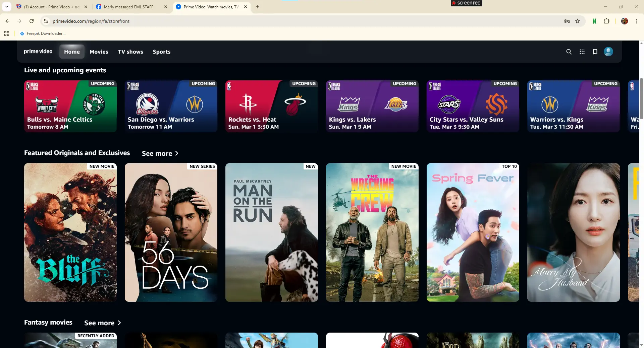Open the extensions puzzle icon
This screenshot has height=348, width=644.
(606, 21)
